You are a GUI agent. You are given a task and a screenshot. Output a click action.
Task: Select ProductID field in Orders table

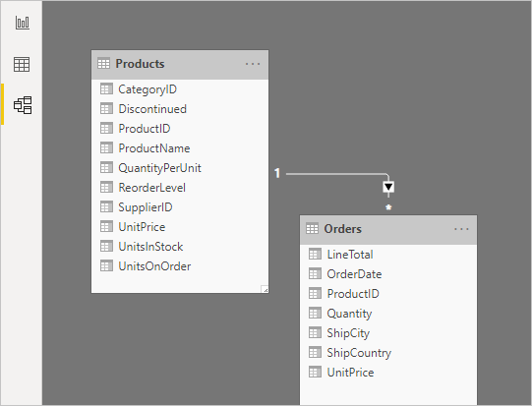pyautogui.click(x=388, y=294)
